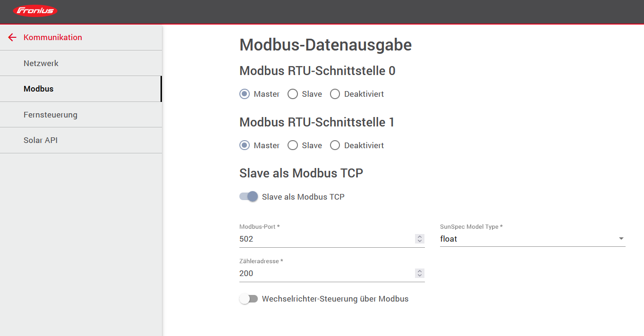Open the Netzwerk settings page
Screen dimensions: 644x336
point(41,63)
